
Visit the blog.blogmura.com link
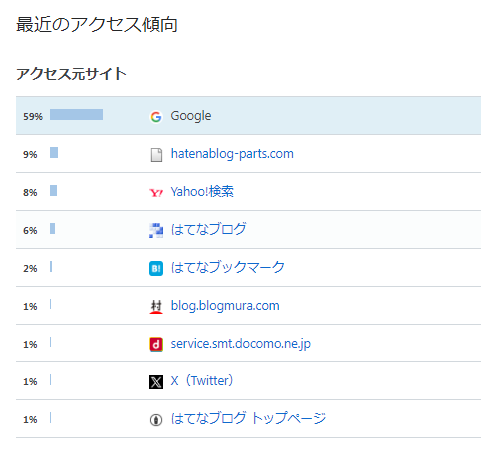225,306
